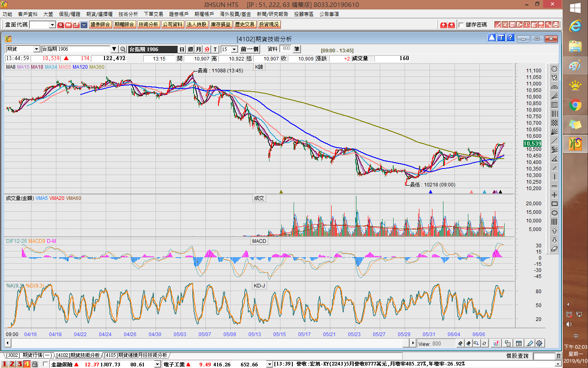Switch to [4105]期貨連續月份技術分析 tab

click(x=136, y=355)
